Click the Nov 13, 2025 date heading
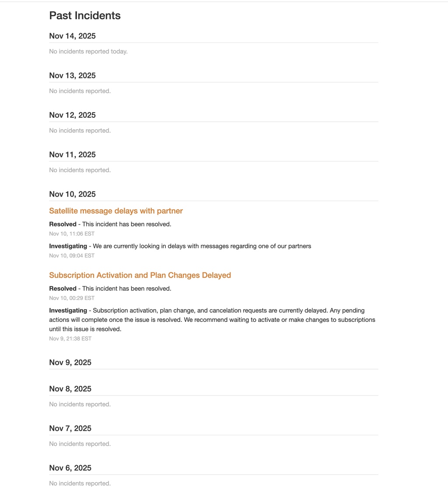This screenshot has width=448, height=494. point(72,76)
